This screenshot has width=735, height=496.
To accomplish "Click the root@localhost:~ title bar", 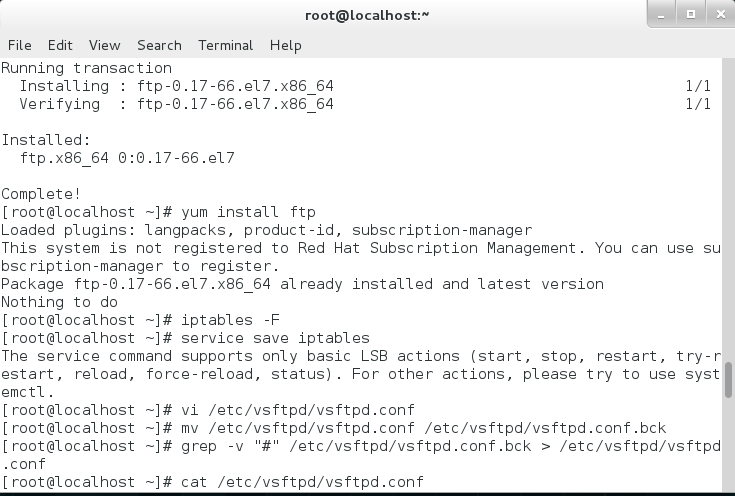I will [367, 15].
